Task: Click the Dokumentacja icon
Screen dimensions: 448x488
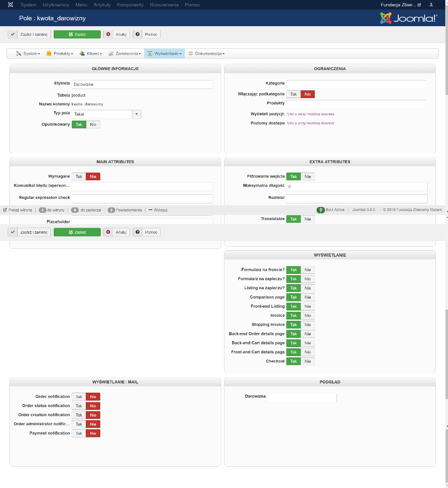Action: [x=191, y=53]
